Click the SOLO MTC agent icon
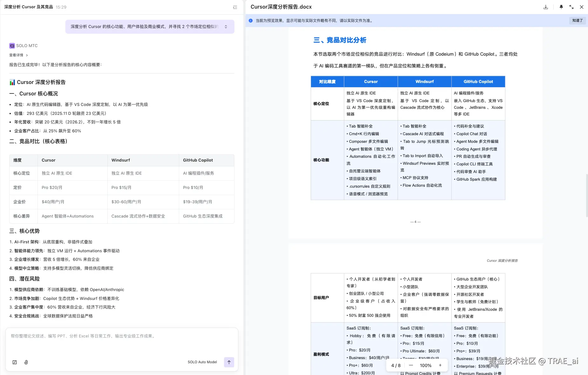588x375 pixels. (x=12, y=46)
